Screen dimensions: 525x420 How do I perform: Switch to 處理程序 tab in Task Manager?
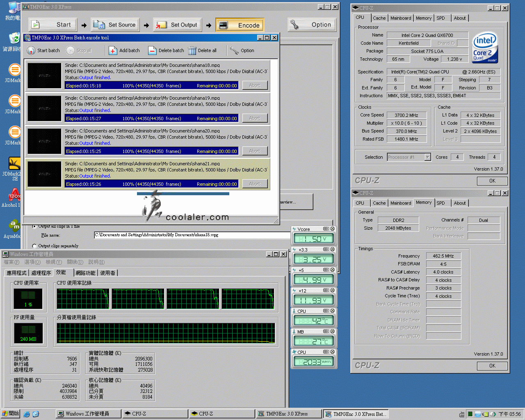pyautogui.click(x=41, y=273)
